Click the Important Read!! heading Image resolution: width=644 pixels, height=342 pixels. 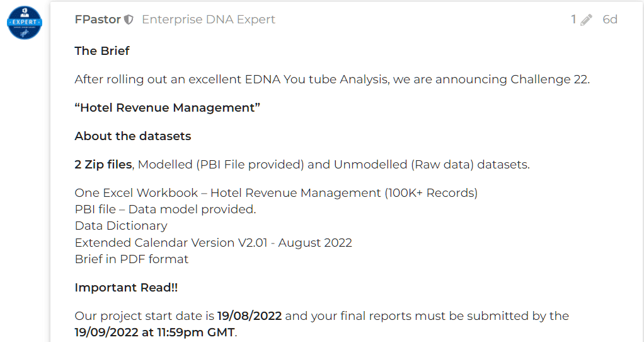[x=126, y=287]
